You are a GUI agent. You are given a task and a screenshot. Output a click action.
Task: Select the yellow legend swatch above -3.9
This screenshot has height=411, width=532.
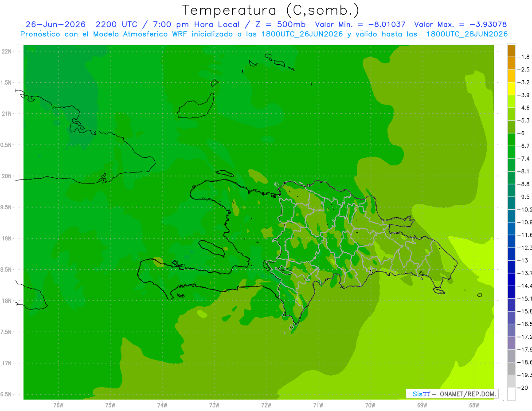pos(511,89)
